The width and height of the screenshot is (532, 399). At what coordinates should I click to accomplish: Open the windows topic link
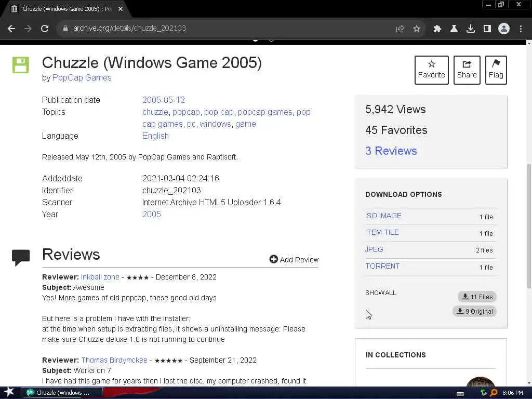[x=216, y=124]
